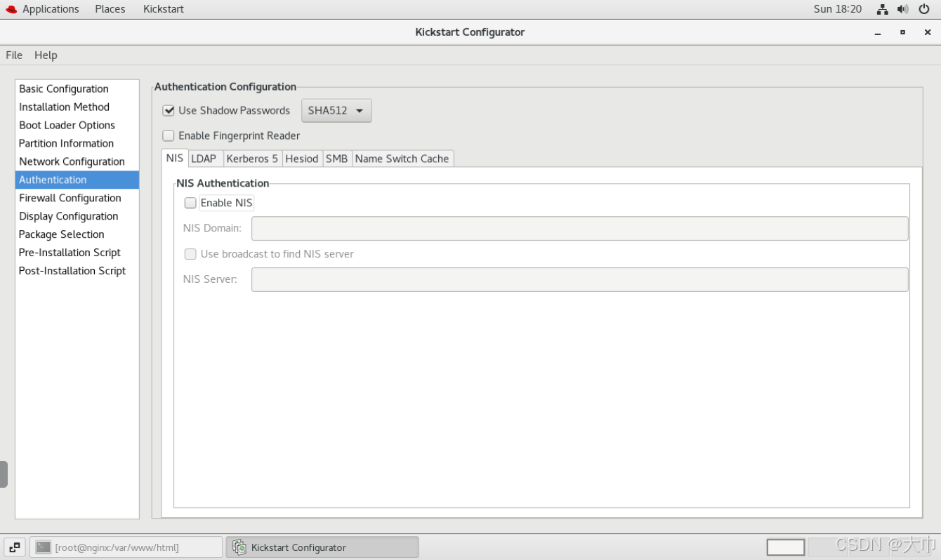Switch to the SMB tab
The height and width of the screenshot is (560, 941).
337,159
